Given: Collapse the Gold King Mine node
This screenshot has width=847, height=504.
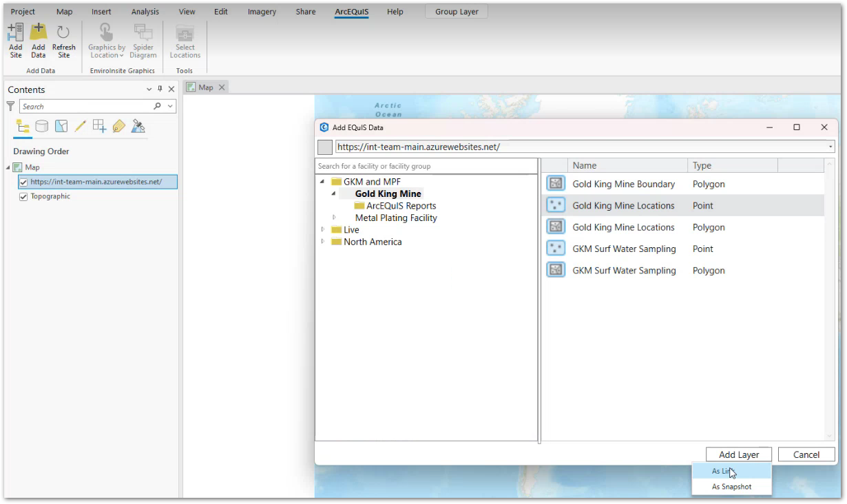Looking at the screenshot, I should 334,193.
